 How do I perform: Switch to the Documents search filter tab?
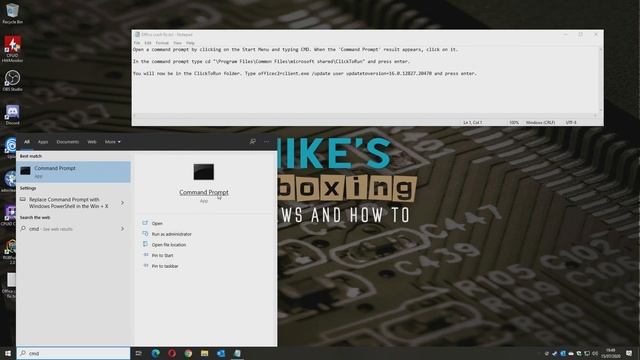(67, 142)
